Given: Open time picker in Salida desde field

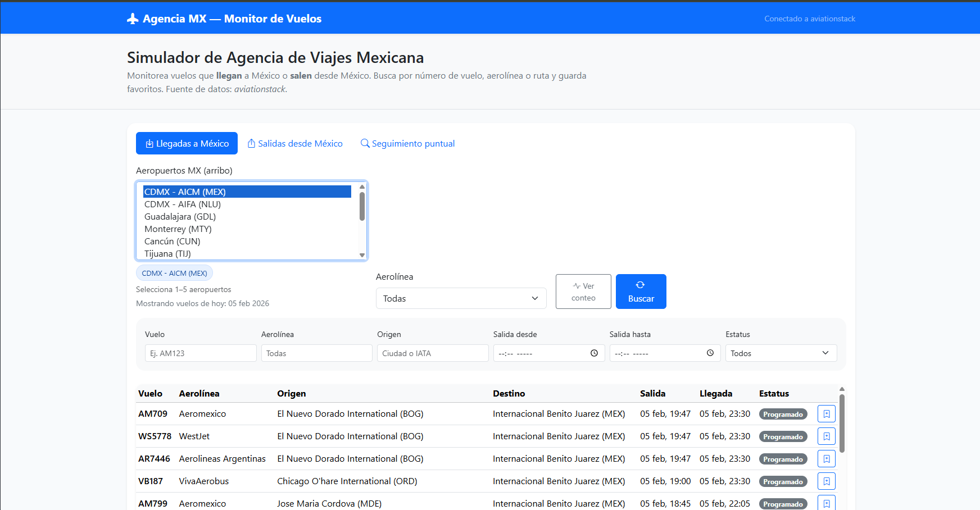Looking at the screenshot, I should click(x=594, y=353).
